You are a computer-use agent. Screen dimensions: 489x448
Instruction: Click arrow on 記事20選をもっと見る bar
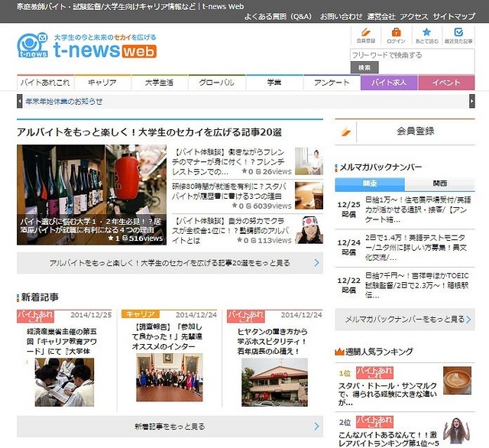(x=316, y=263)
